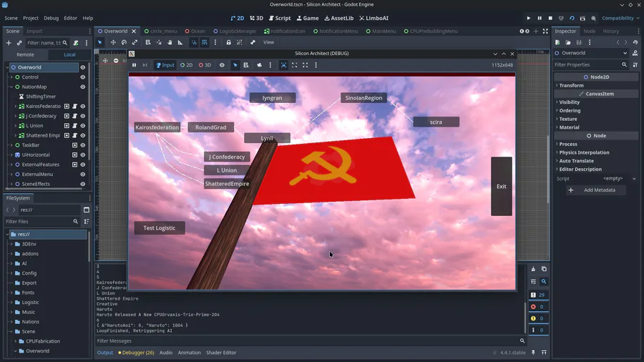Toggle the game window visibility eye icon

(222, 65)
